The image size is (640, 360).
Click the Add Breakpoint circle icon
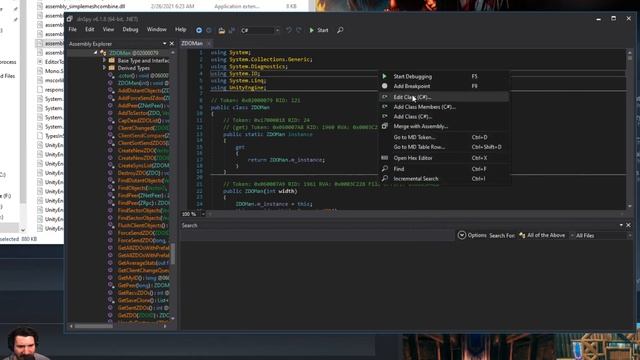384,86
